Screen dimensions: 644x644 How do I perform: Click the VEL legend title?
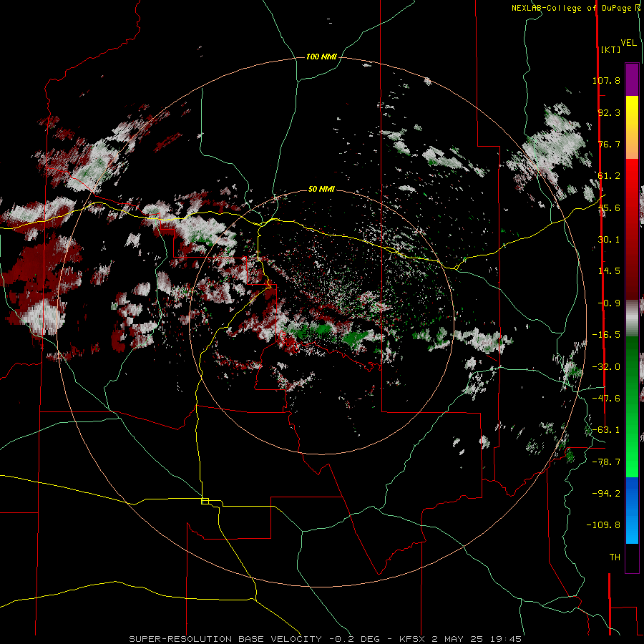pyautogui.click(x=628, y=43)
